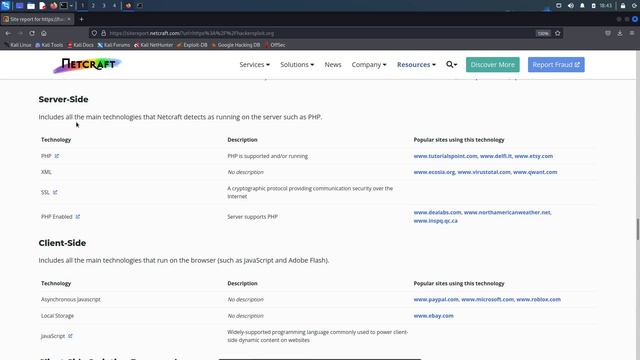Go to the browser home page
The image size is (640, 360).
44,33
